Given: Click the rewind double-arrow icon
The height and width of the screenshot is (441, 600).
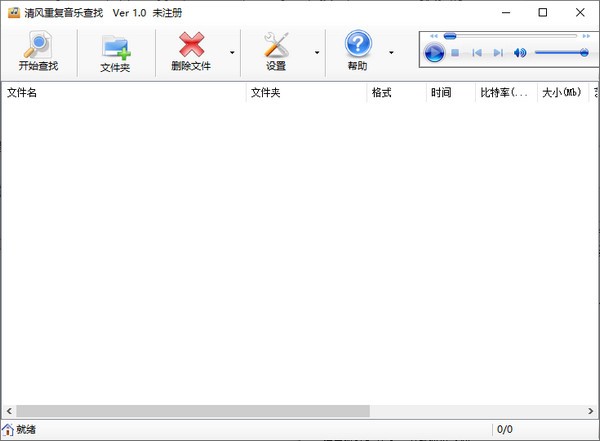Looking at the screenshot, I should pos(434,36).
